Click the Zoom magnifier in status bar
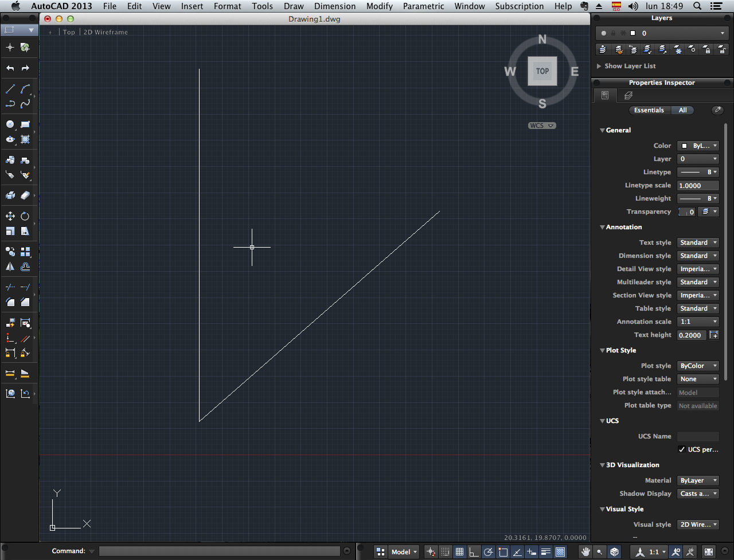Viewport: 734px width, 560px height. coord(600,552)
